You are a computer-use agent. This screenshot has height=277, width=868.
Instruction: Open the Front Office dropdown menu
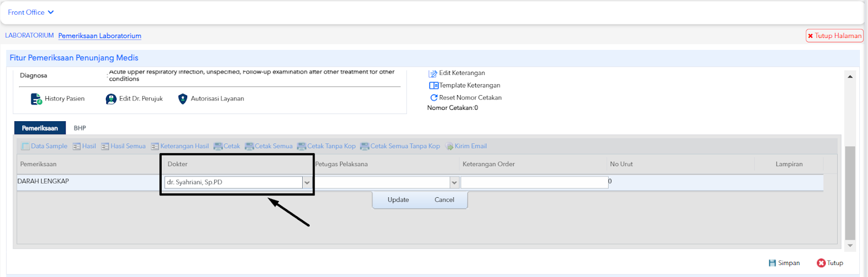(30, 12)
